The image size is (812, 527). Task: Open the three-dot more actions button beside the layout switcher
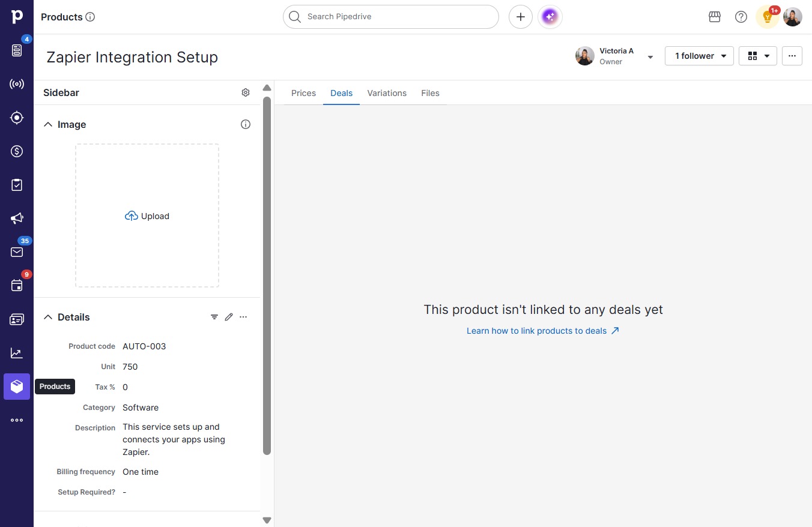tap(792, 56)
